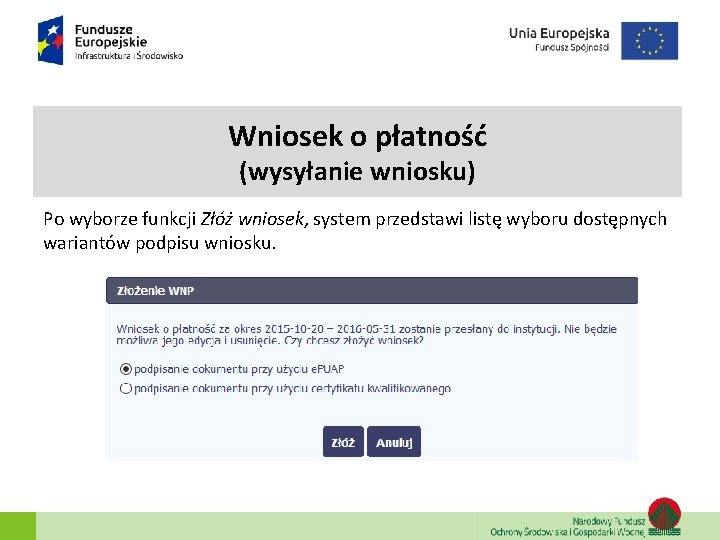Click the Fundusz Spójności caption
This screenshot has width=720, height=540.
tap(572, 47)
